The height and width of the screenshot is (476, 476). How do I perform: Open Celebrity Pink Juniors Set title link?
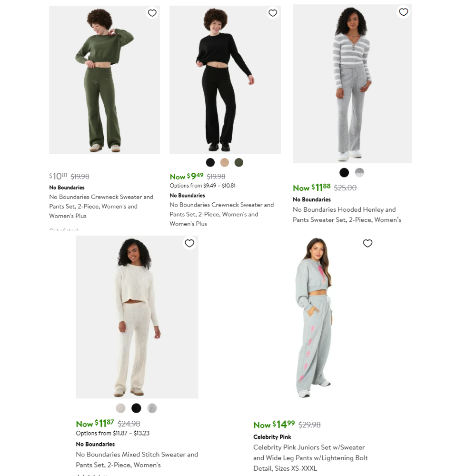tap(310, 458)
